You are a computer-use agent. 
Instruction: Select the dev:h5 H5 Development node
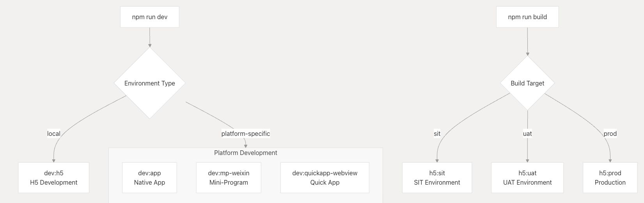click(x=54, y=178)
